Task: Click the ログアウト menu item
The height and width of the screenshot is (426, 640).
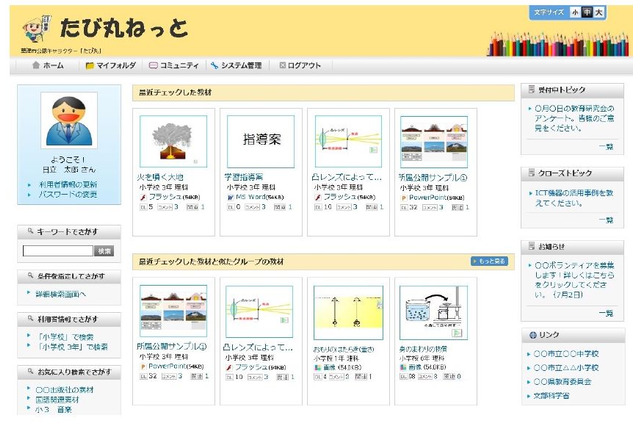Action: (300, 65)
